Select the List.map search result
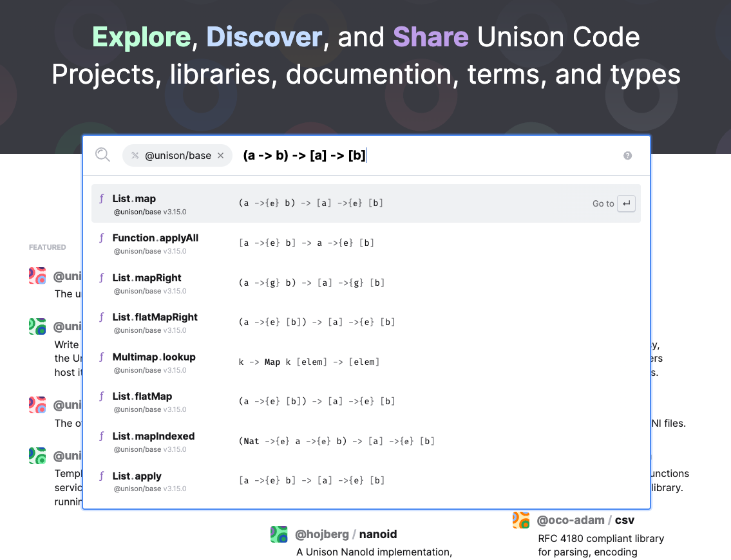The height and width of the screenshot is (560, 731). [366, 203]
